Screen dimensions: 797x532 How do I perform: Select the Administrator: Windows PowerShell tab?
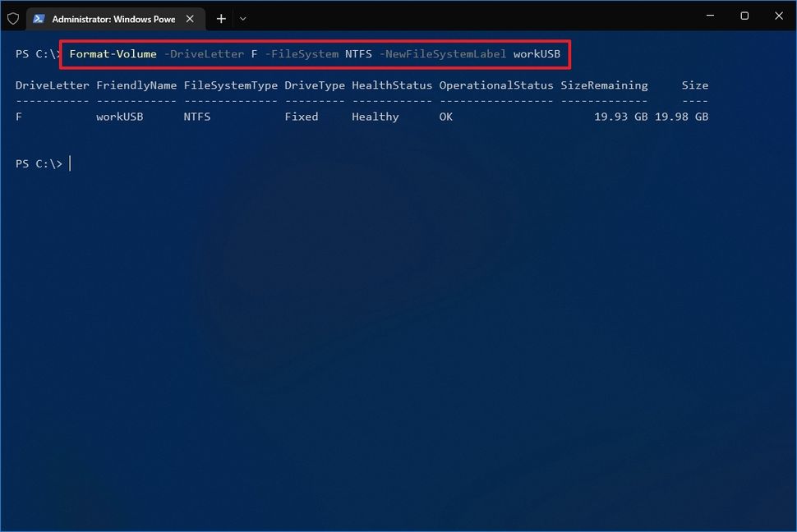115,19
